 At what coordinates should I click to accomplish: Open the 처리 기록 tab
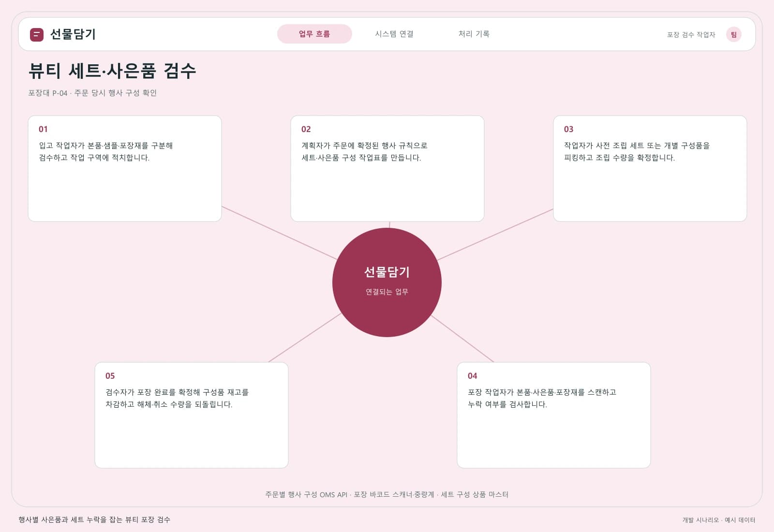[x=474, y=34]
